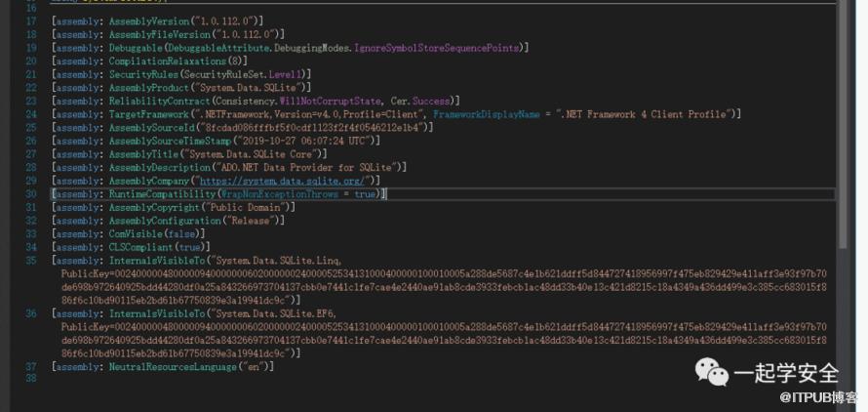
Task: Click "2019-10-27 06:07:24 UTC" string
Action: coord(304,141)
